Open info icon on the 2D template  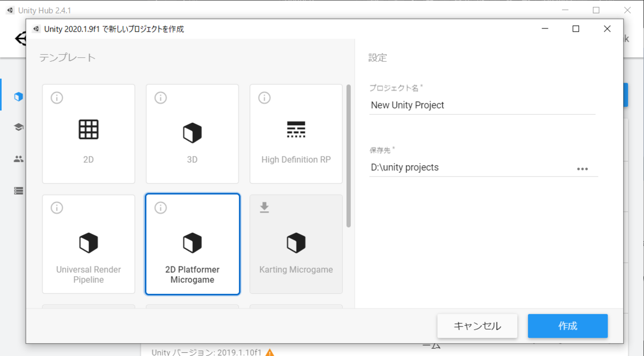pos(57,98)
